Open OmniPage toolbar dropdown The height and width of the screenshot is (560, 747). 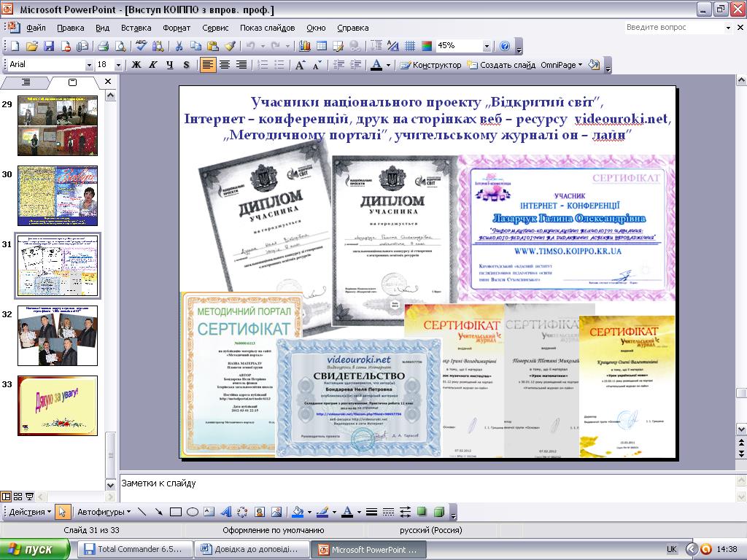pyautogui.click(x=562, y=65)
